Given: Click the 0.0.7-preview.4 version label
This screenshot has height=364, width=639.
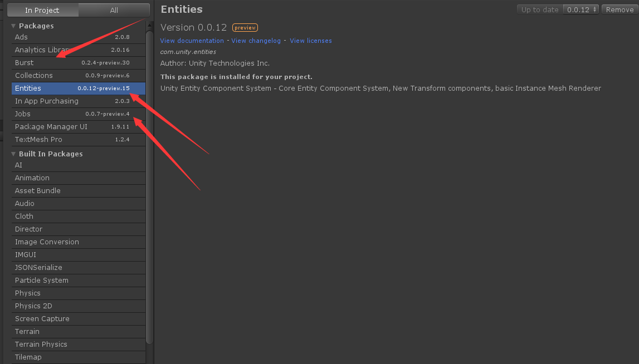Looking at the screenshot, I should [x=108, y=114].
